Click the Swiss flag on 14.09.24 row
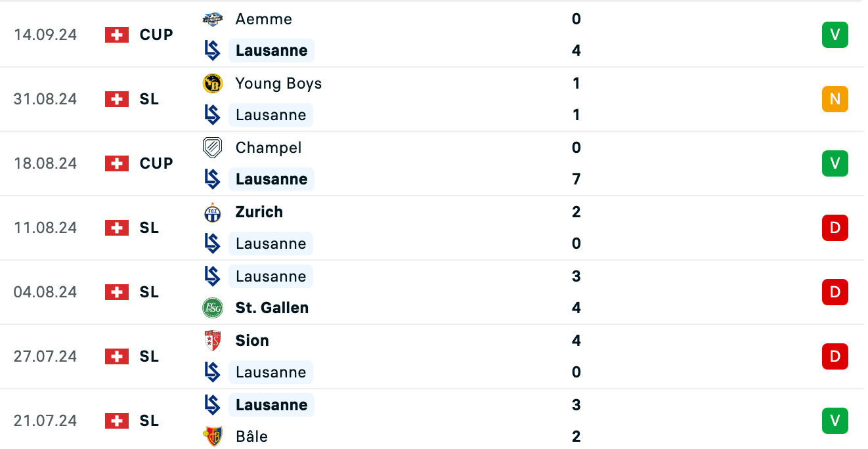868x449 pixels. pyautogui.click(x=117, y=35)
